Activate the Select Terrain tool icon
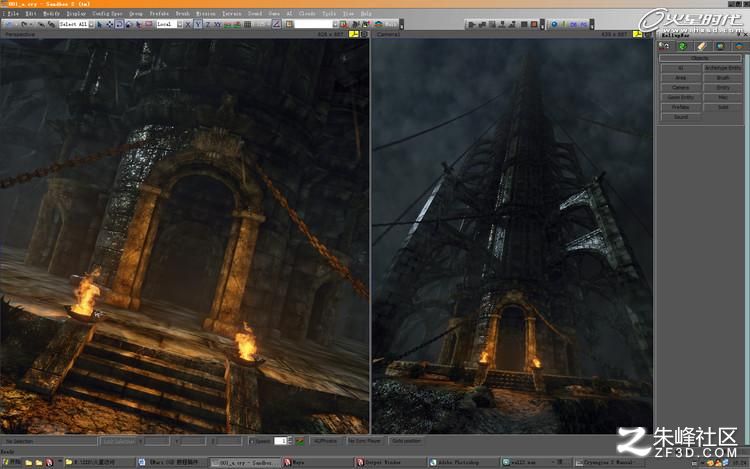The width and height of the screenshot is (750, 469). [x=139, y=24]
